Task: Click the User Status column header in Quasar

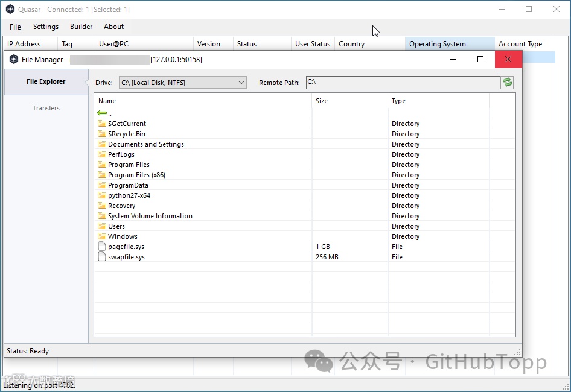Action: click(x=313, y=43)
